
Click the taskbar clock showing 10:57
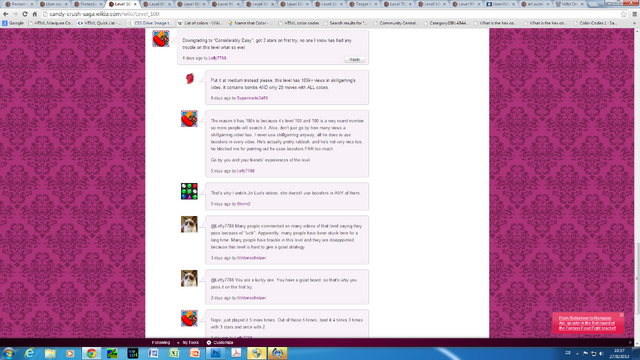pyautogui.click(x=620, y=353)
